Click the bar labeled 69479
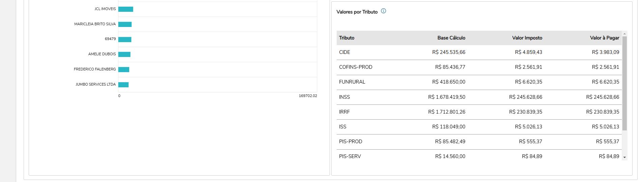Image resolution: width=644 pixels, height=182 pixels. click(124, 39)
